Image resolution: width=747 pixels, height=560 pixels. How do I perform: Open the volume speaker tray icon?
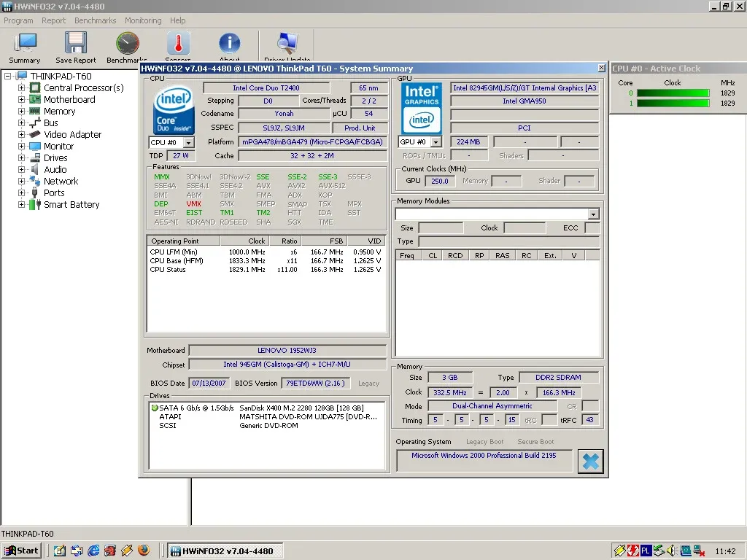tap(672, 551)
